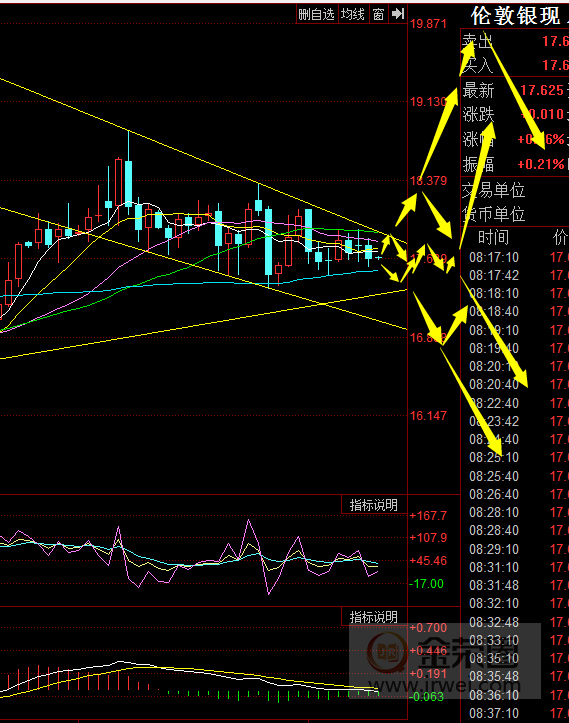Select the 08:17:10 tick row
The image size is (569, 723).
click(515, 257)
